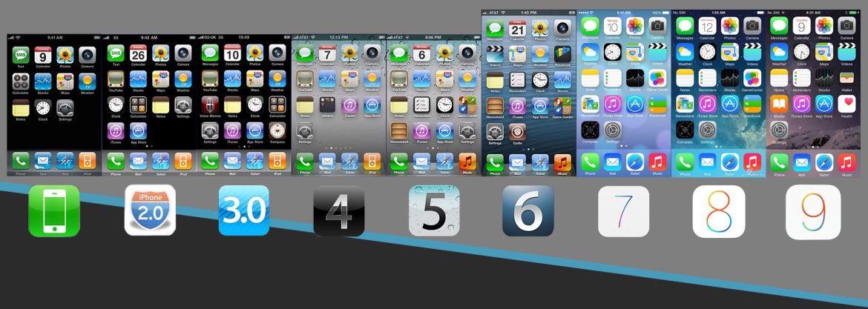Image resolution: width=868 pixels, height=309 pixels.
Task: Select the number 9 version logo
Action: tap(813, 212)
